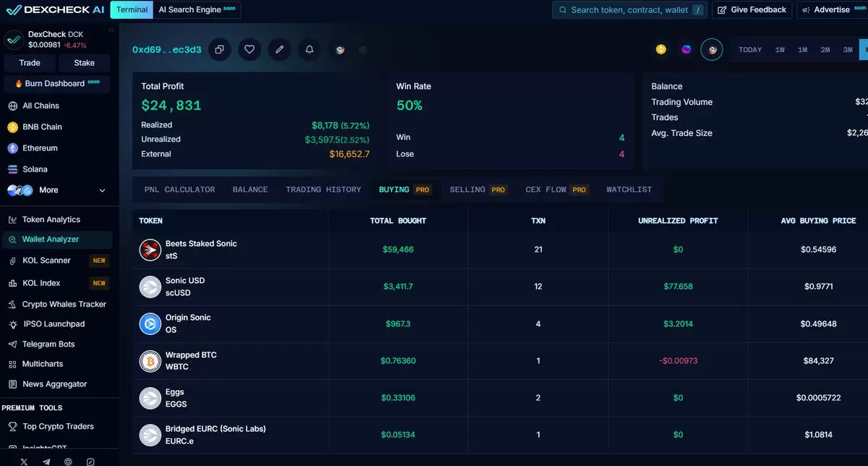
Task: Open Wallet Analyzer
Action: coord(58,240)
